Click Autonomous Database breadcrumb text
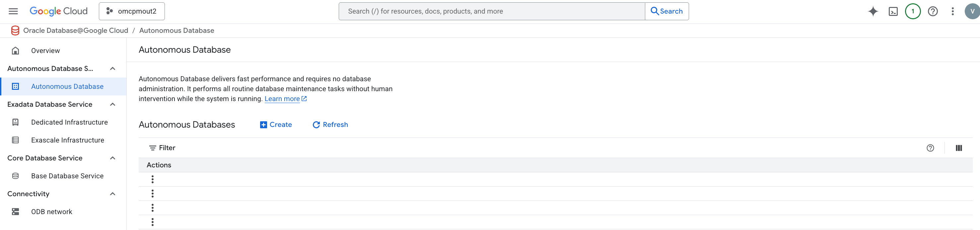Image resolution: width=980 pixels, height=230 pixels. tap(176, 30)
